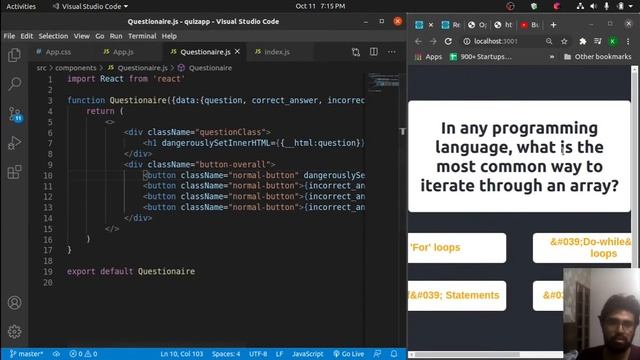Open notifications bell in status bar
640x360 pixels.
pos(394,353)
